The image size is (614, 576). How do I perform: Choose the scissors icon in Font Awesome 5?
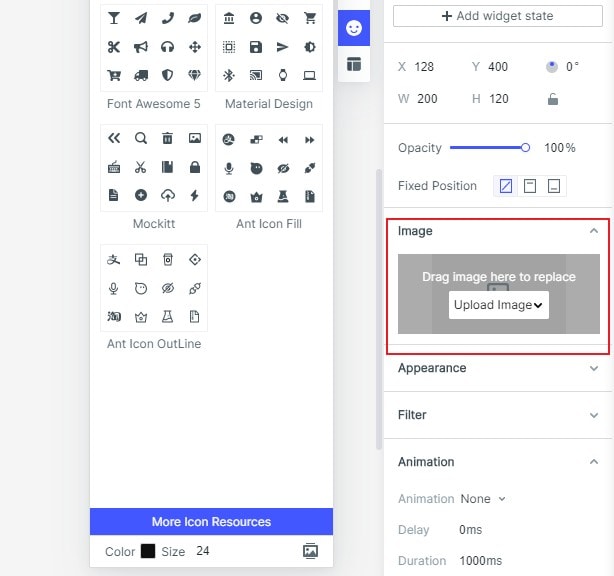[114, 47]
